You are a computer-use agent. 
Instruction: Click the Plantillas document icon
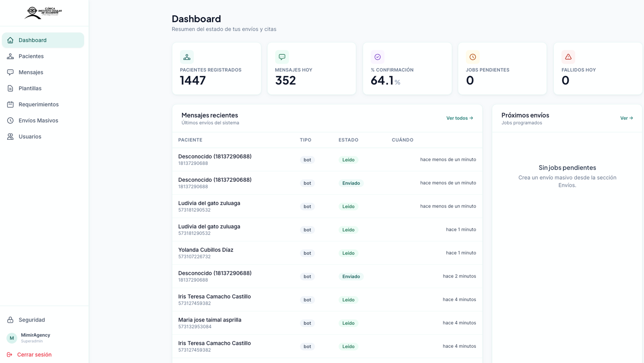pyautogui.click(x=10, y=89)
